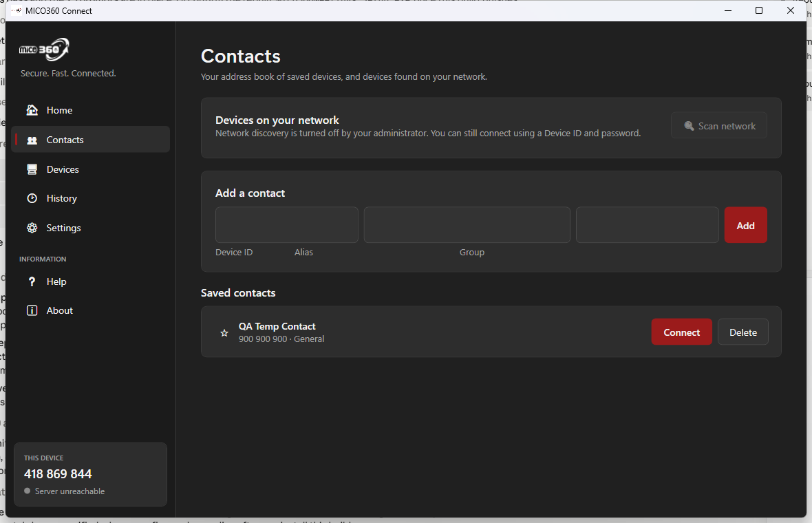Select Contacts in the sidebar
This screenshot has width=812, height=523.
click(x=91, y=139)
